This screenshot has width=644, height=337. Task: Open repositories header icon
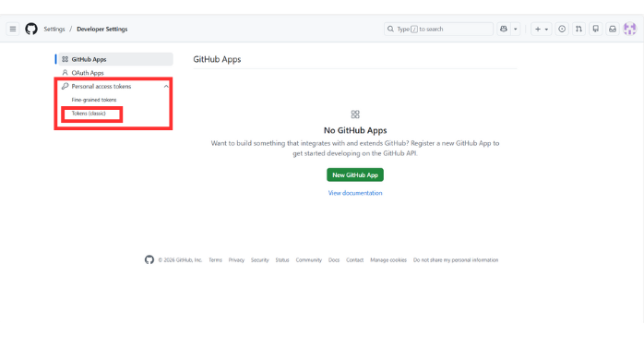coord(595,30)
